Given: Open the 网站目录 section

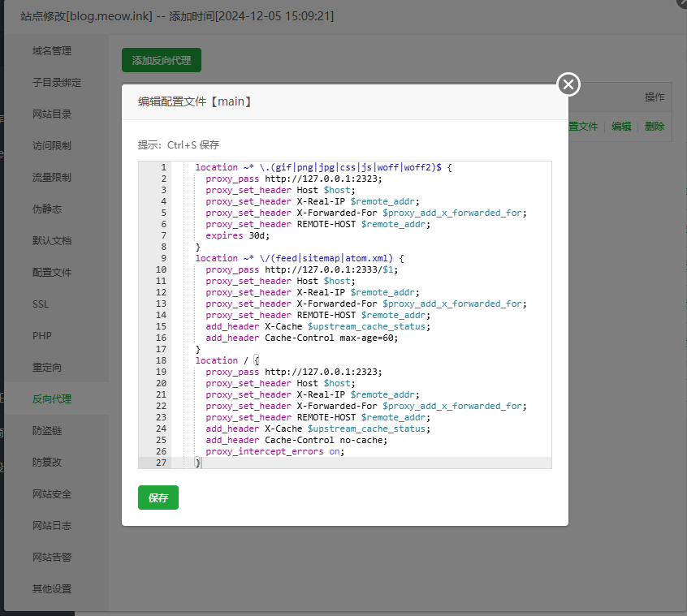Looking at the screenshot, I should coord(52,114).
